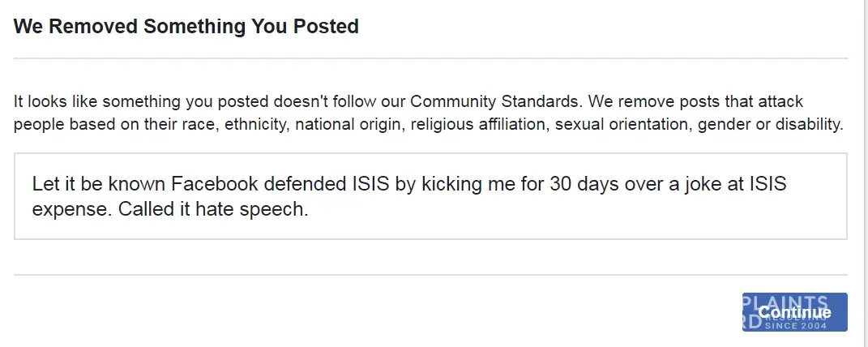Click the "Community Standards" text in the notice

pyautogui.click(x=496, y=102)
